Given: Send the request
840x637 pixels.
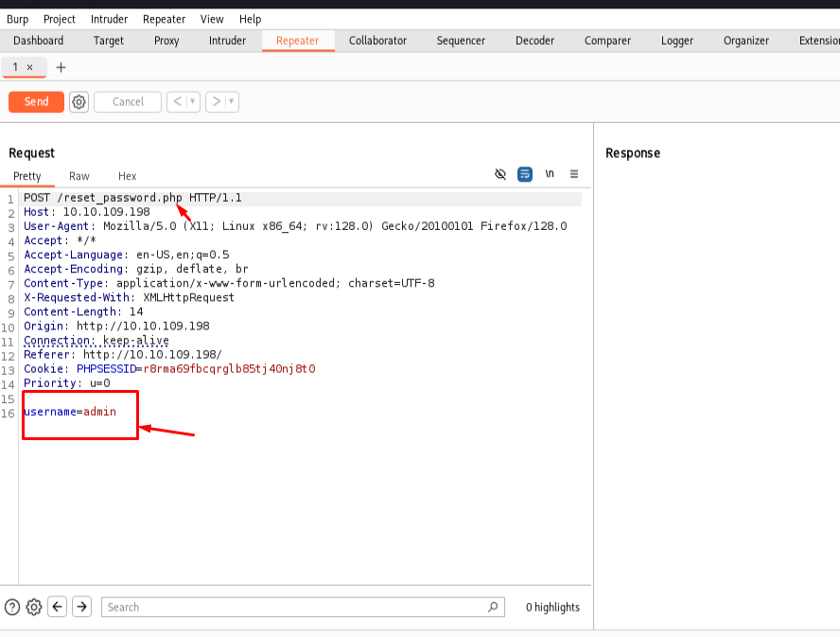Looking at the screenshot, I should coord(37,102).
